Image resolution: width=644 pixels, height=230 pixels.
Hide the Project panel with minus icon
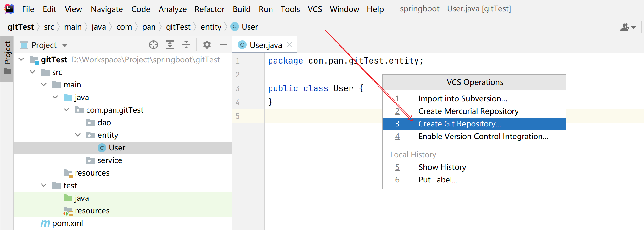tap(223, 45)
